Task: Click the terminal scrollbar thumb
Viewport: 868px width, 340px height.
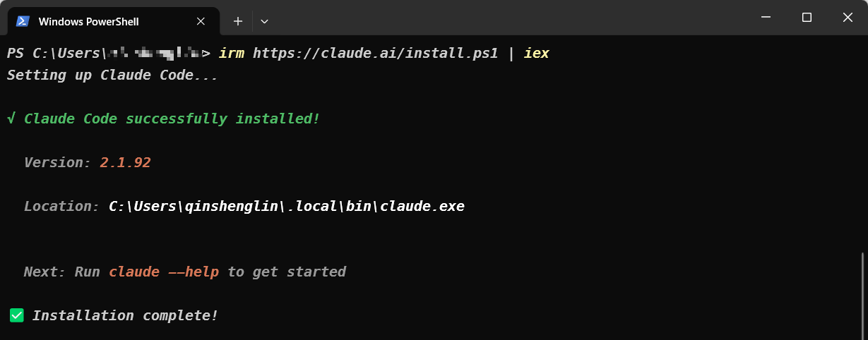Action: point(863,295)
